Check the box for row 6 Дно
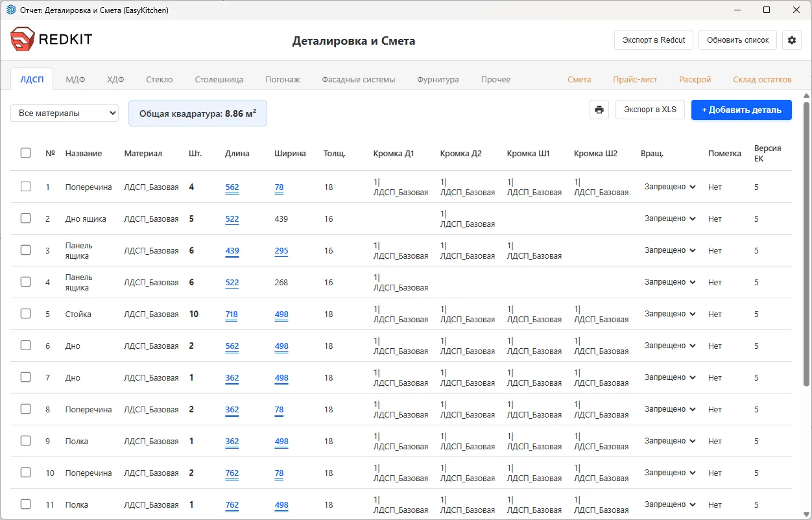812x520 pixels. tap(25, 346)
